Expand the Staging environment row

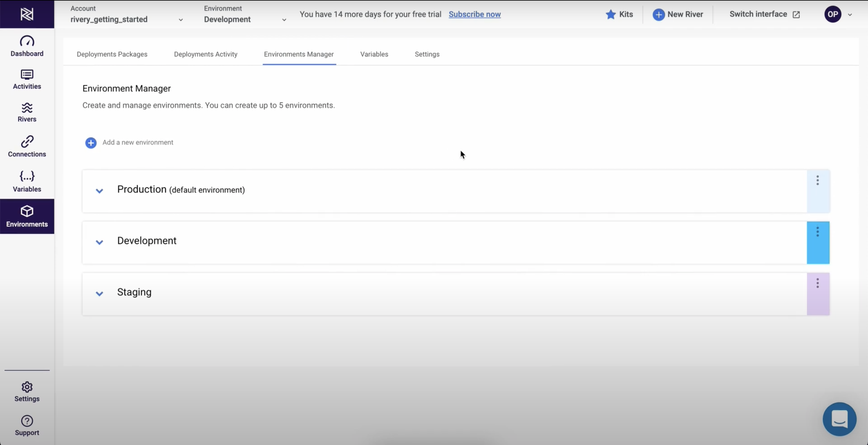(x=99, y=294)
